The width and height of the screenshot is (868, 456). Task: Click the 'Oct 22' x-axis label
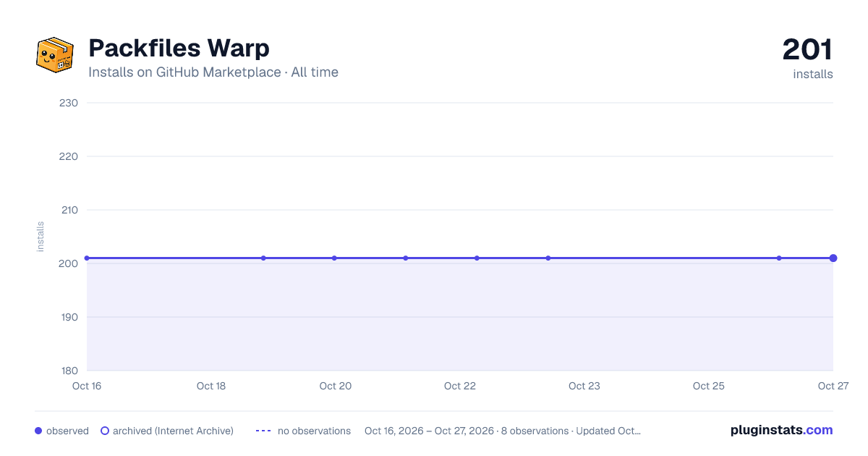pos(460,386)
